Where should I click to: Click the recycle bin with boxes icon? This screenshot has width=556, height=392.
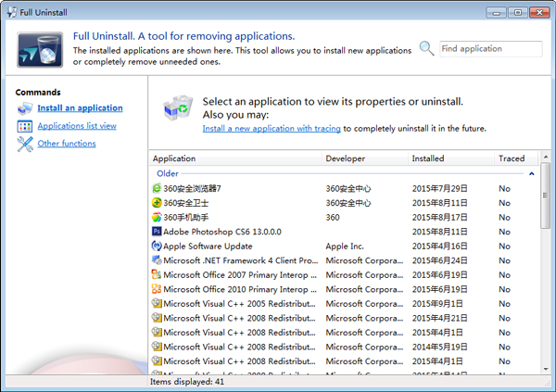178,107
